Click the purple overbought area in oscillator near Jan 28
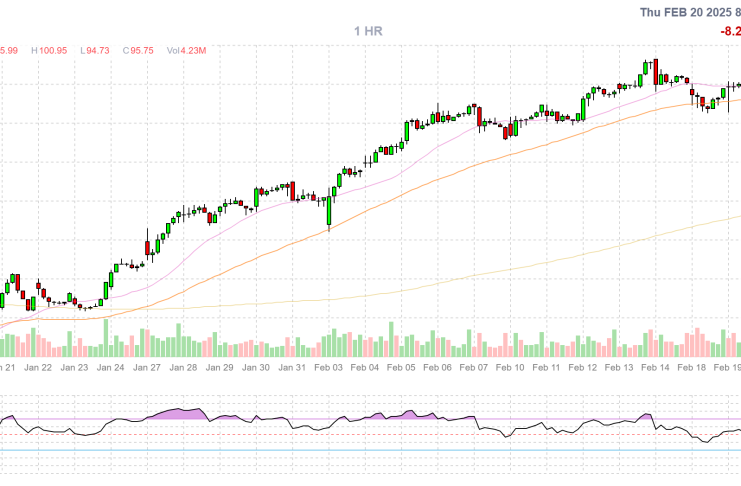Image resolution: width=741 pixels, height=486 pixels. pos(180,413)
